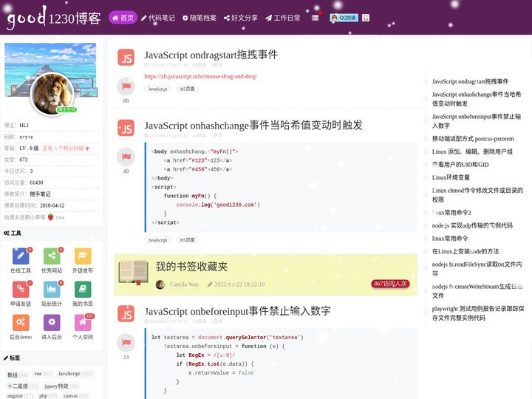Image resolution: width=532 pixels, height=399 pixels.
Task: Open post title JavaScript ondragstart拖拽事件
Action: coord(211,55)
